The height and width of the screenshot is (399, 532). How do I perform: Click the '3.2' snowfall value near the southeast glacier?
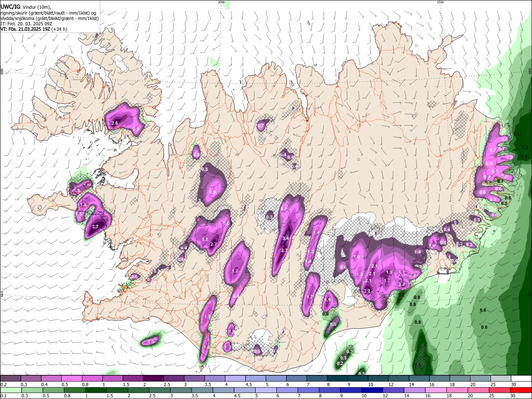[367, 291]
